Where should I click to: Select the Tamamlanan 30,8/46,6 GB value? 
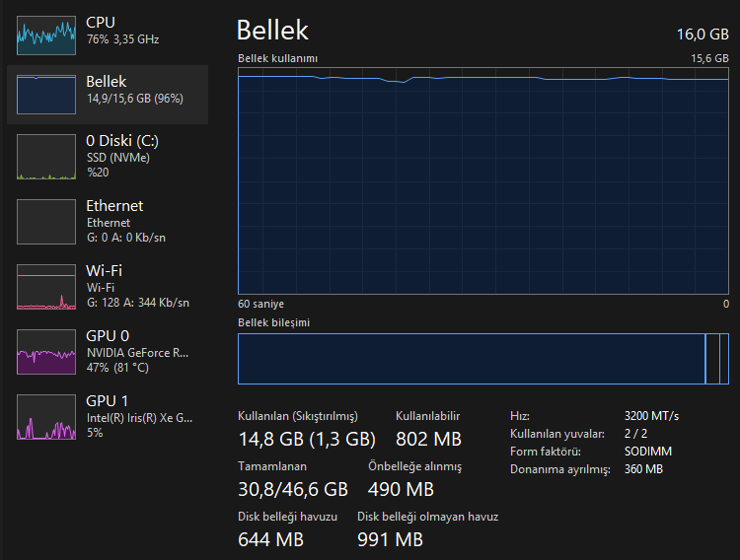tap(293, 488)
